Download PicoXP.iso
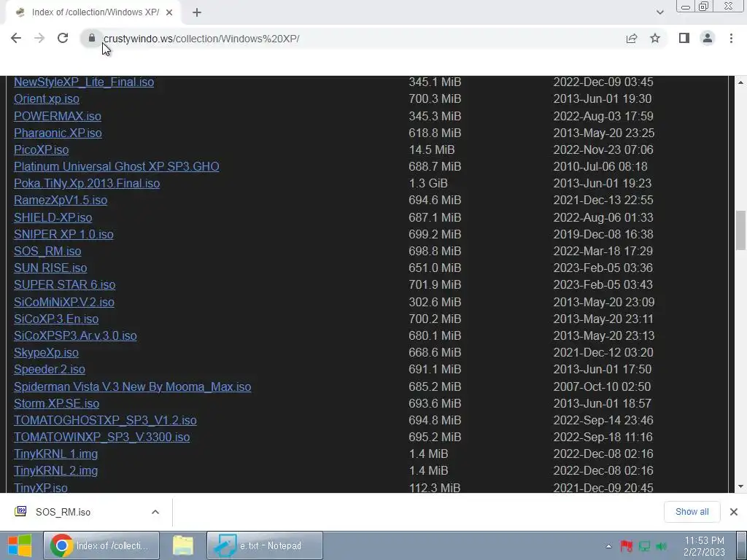Viewport: 747px width, 560px height. click(x=42, y=149)
